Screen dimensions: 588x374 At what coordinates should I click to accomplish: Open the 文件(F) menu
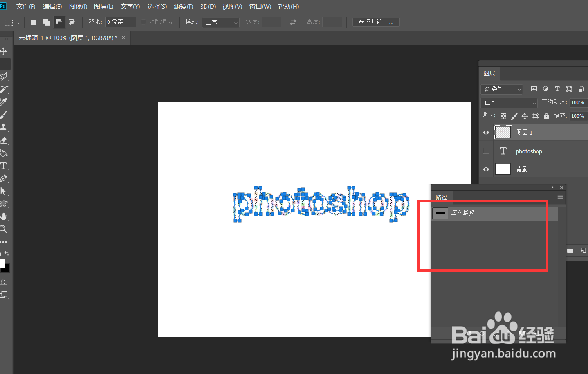[26, 7]
